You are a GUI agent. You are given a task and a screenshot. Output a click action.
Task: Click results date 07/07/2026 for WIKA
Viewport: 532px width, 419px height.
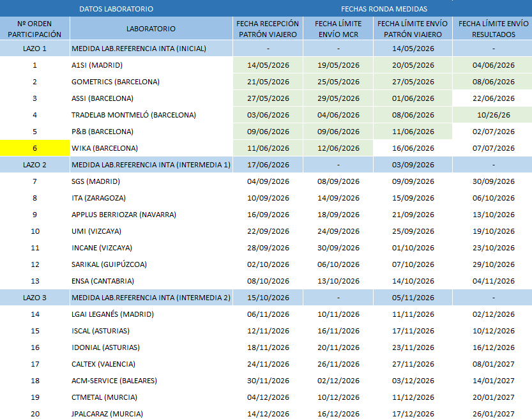(x=493, y=148)
